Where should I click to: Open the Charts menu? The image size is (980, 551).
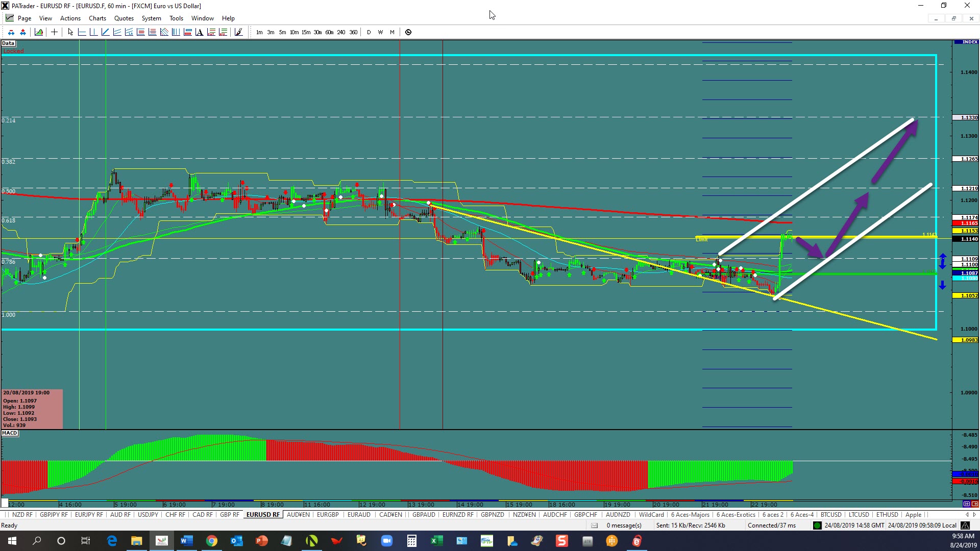[x=97, y=18]
